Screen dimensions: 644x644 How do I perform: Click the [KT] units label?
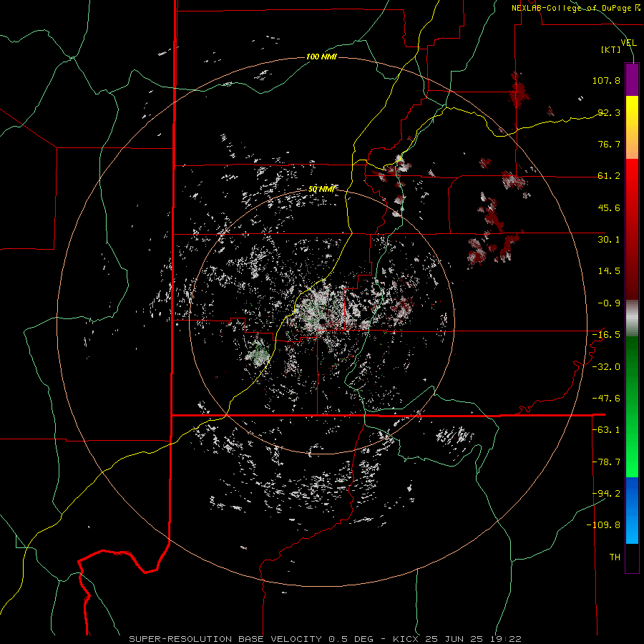[611, 49]
